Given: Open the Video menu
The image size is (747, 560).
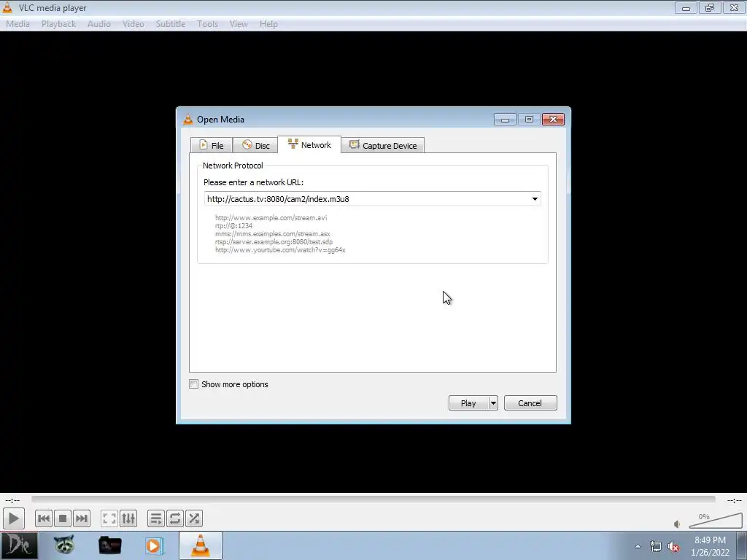Looking at the screenshot, I should [133, 24].
